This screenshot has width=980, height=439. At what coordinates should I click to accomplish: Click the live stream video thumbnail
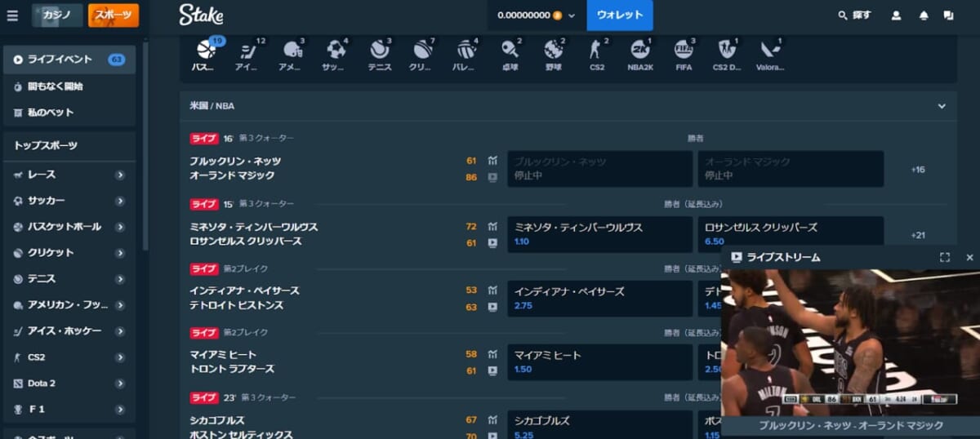click(850, 343)
